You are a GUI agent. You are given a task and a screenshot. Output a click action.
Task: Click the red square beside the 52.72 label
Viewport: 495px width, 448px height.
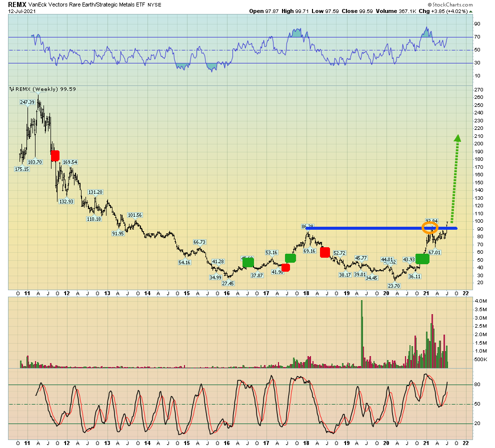coord(325,252)
